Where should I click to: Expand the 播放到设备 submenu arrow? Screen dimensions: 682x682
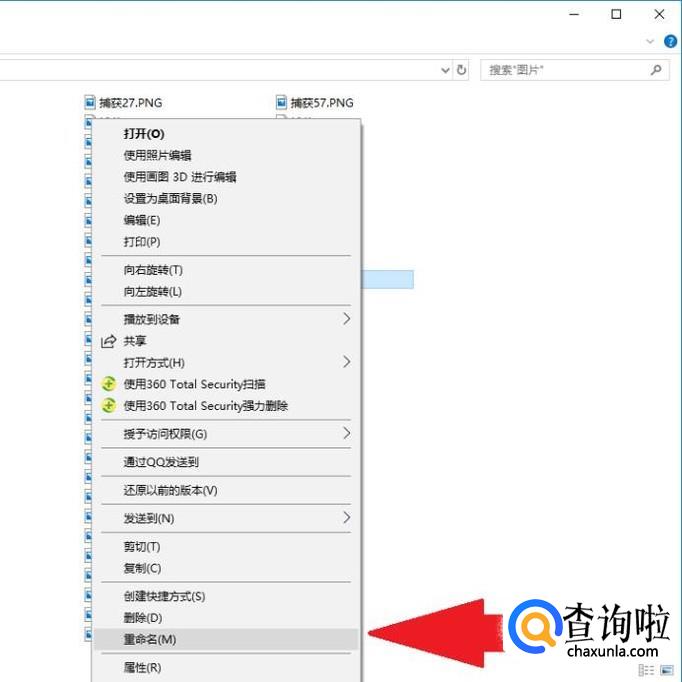pos(347,319)
